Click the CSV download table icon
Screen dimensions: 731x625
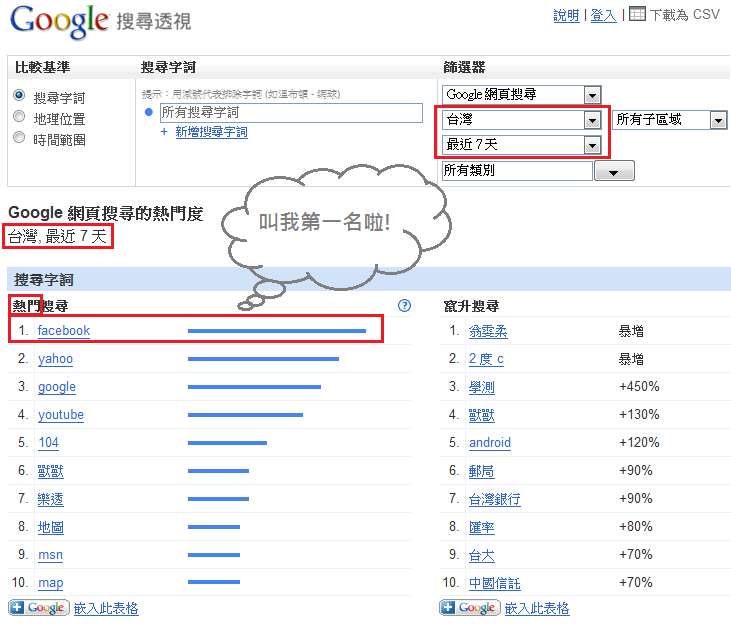click(x=637, y=14)
